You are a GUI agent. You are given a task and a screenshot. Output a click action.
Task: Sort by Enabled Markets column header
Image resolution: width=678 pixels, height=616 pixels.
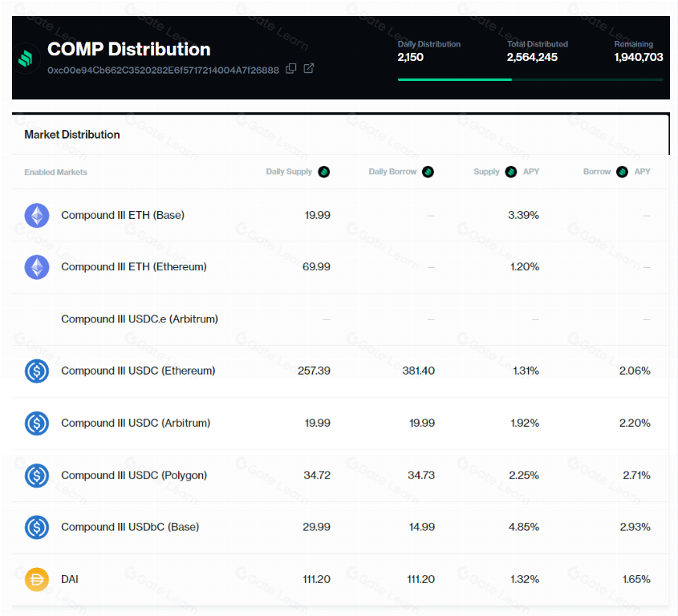point(56,172)
